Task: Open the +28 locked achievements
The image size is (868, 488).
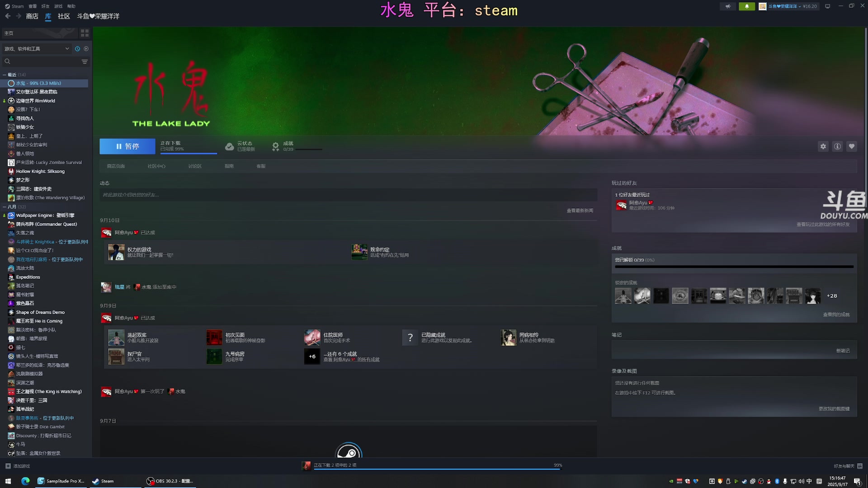Action: click(832, 296)
